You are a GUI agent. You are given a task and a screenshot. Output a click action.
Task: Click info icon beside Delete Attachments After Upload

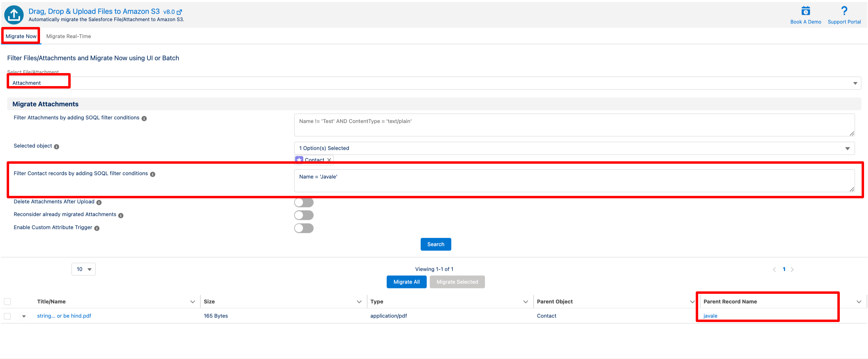click(x=99, y=203)
